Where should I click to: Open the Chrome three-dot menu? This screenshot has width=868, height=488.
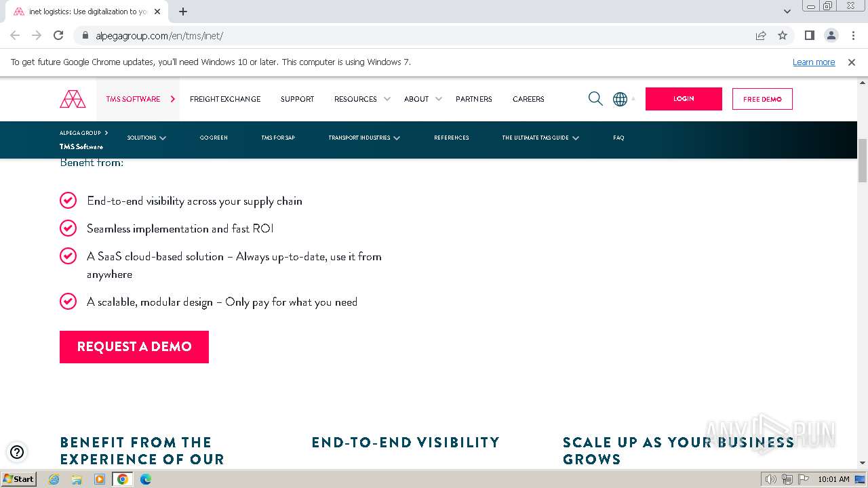tap(852, 35)
